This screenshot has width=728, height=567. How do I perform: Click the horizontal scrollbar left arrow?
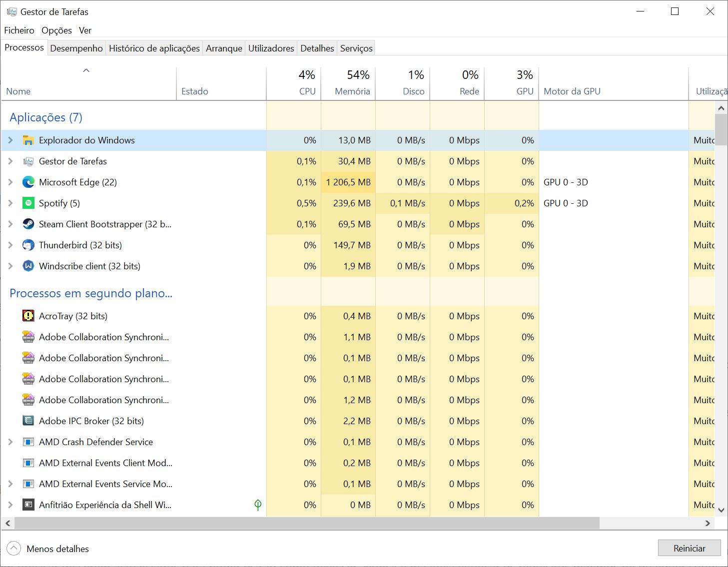[7, 523]
